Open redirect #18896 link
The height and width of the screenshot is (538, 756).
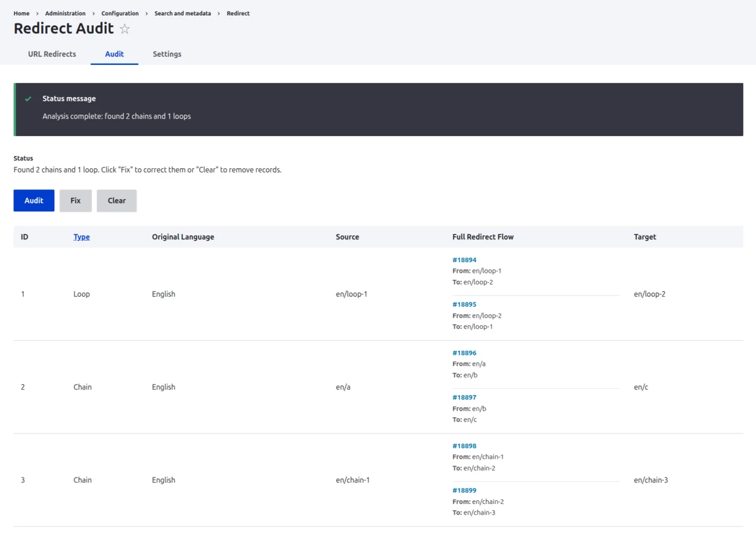(464, 353)
